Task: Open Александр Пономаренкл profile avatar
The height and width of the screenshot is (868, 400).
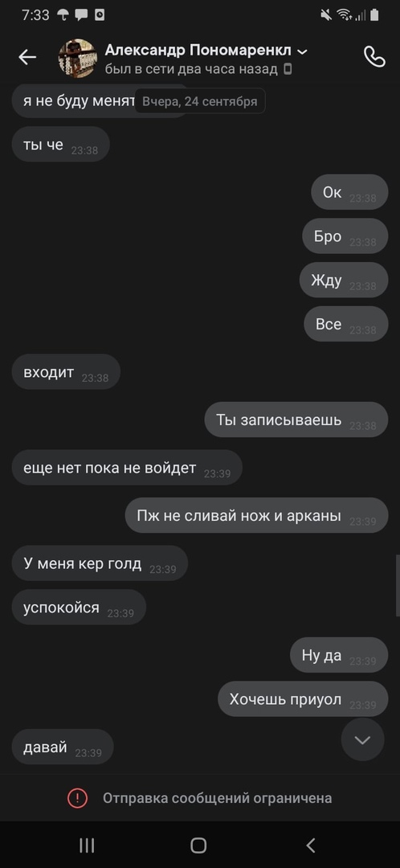Action: coord(78,58)
